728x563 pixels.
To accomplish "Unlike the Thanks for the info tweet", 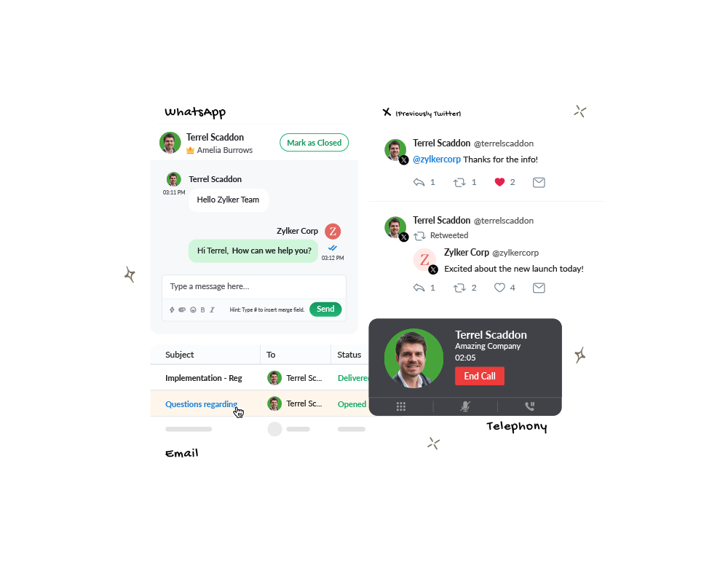I will pyautogui.click(x=499, y=182).
